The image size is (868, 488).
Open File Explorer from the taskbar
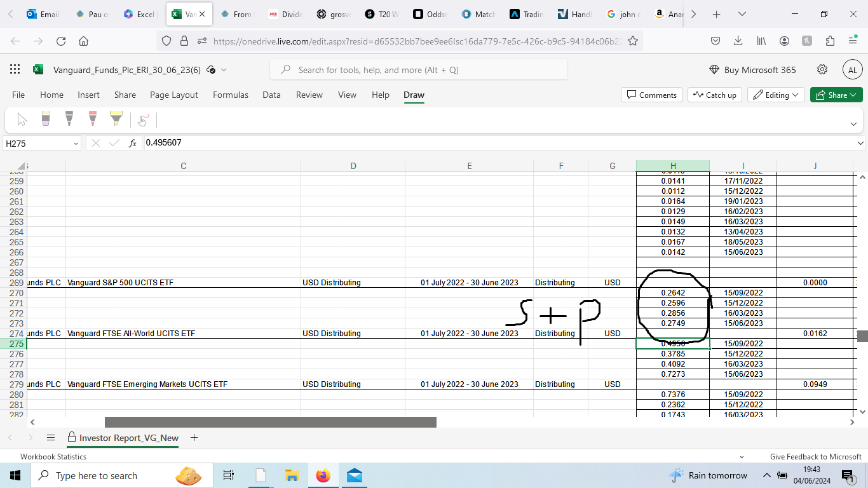click(292, 475)
